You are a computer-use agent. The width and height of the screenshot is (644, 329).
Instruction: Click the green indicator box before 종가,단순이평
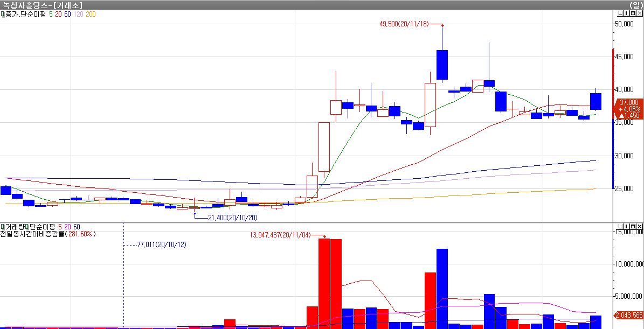[x=3, y=13]
